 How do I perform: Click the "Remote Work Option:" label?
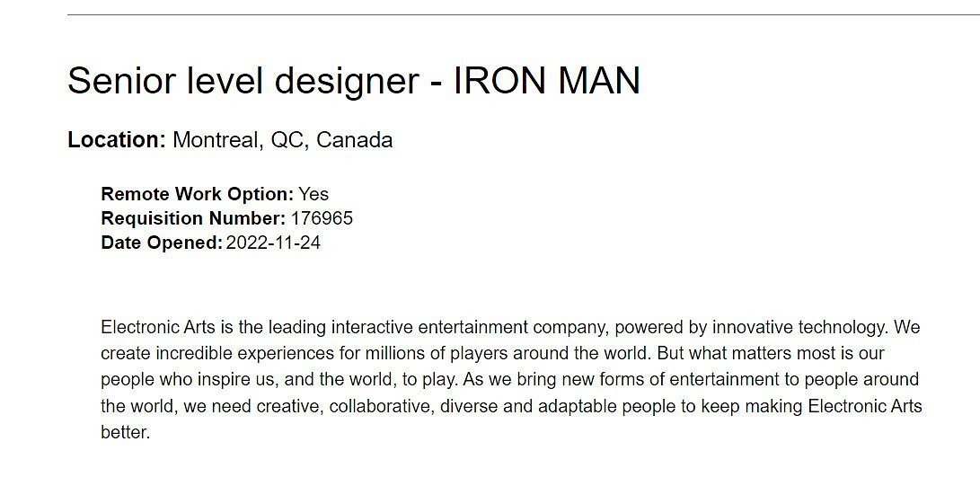197,194
